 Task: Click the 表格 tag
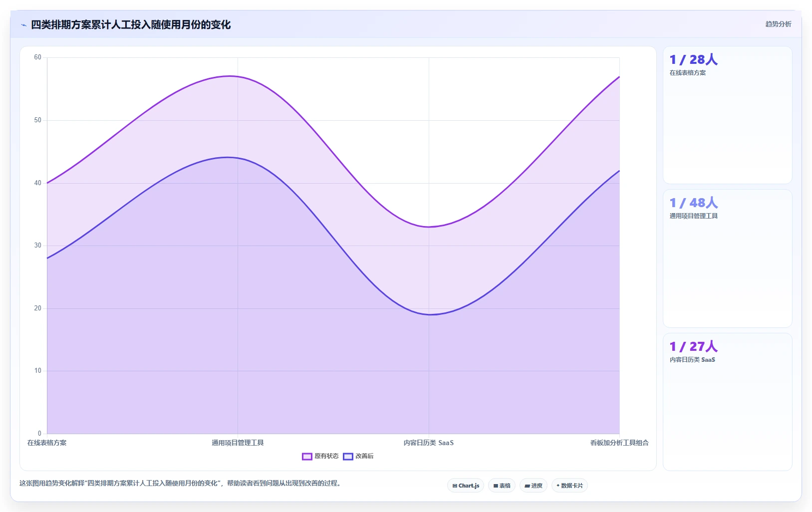pyautogui.click(x=502, y=486)
